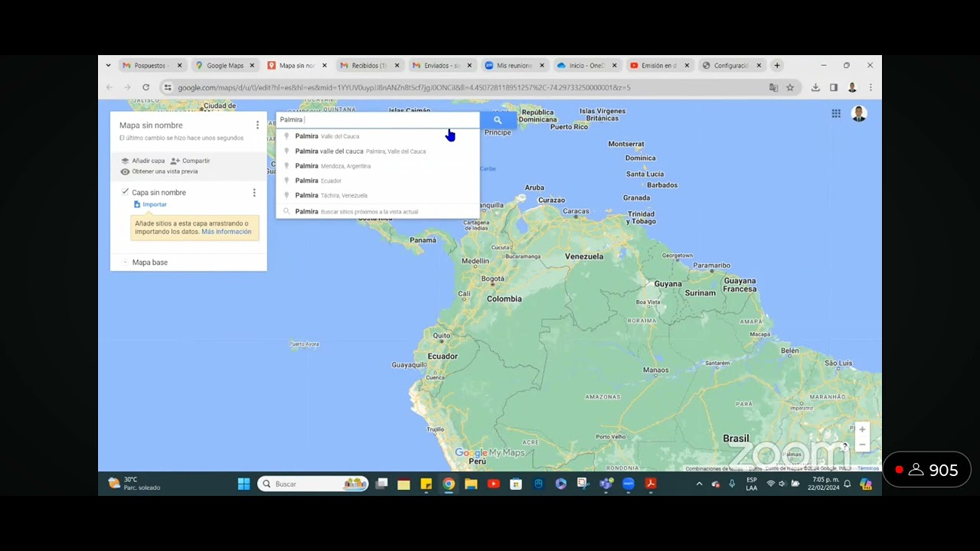Switch to the 'Recibidos' Gmail tab
Viewport: 980px width, 551px height.
369,66
